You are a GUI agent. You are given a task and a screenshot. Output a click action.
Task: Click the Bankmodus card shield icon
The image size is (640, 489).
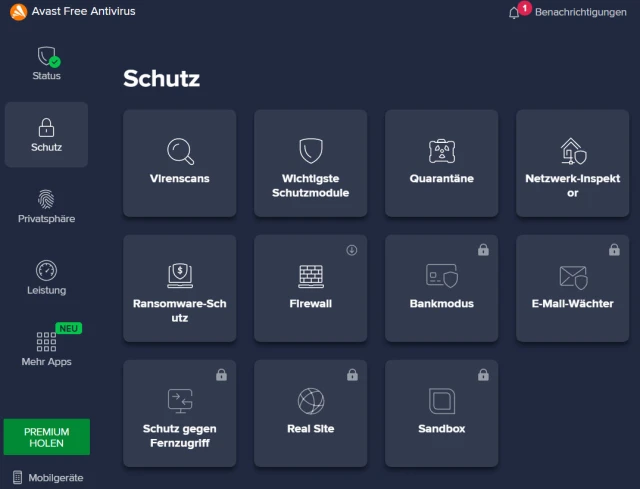tap(442, 276)
